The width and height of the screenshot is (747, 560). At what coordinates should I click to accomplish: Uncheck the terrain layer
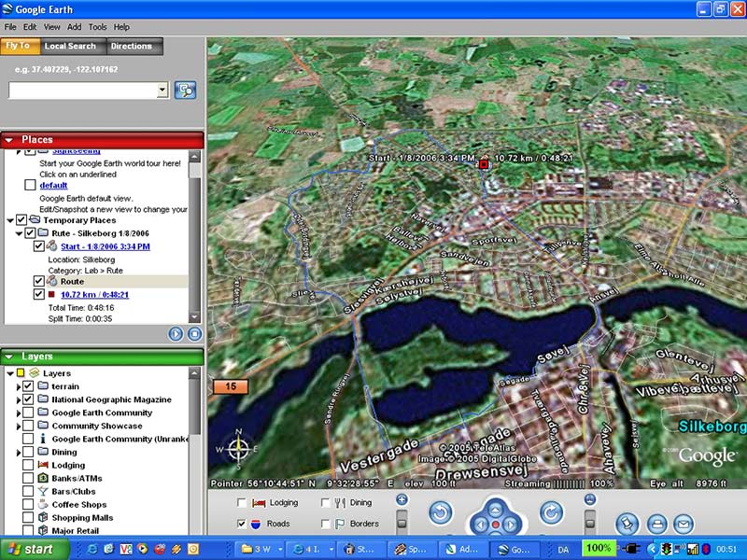click(28, 386)
